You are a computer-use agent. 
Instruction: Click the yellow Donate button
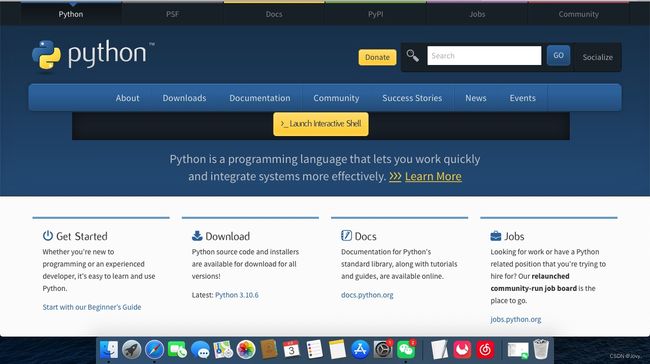[x=377, y=57]
